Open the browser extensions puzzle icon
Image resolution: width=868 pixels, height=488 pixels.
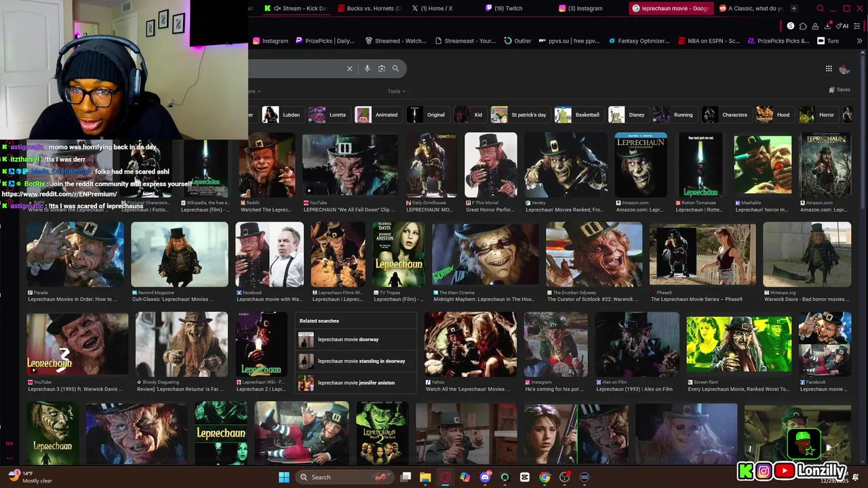tap(803, 26)
